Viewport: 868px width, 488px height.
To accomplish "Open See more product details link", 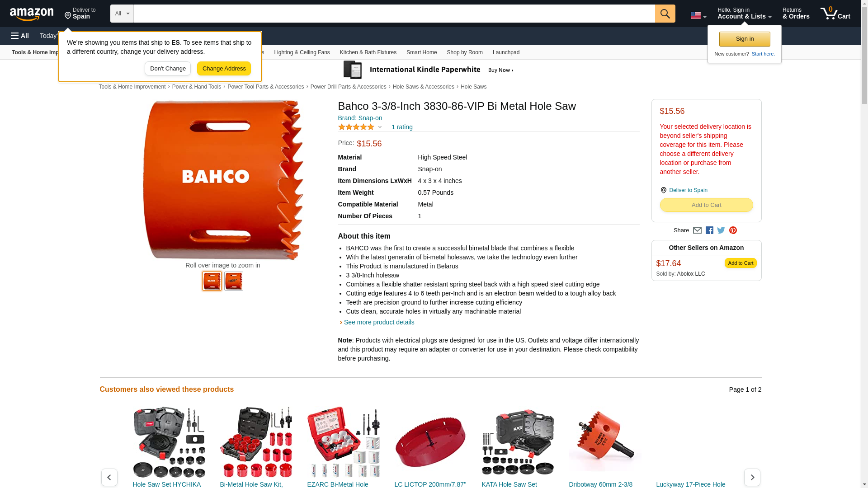I will [379, 322].
